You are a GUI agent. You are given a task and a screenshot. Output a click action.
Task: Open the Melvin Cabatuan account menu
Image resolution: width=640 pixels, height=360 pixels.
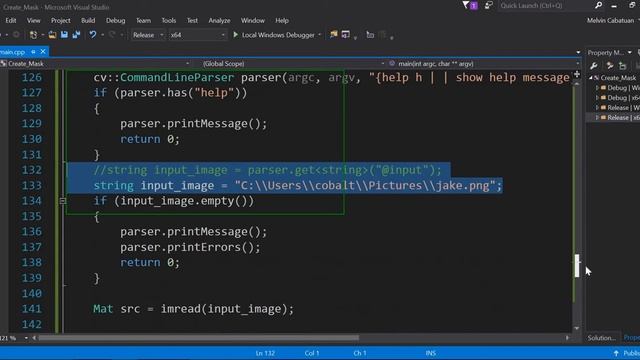click(x=612, y=20)
